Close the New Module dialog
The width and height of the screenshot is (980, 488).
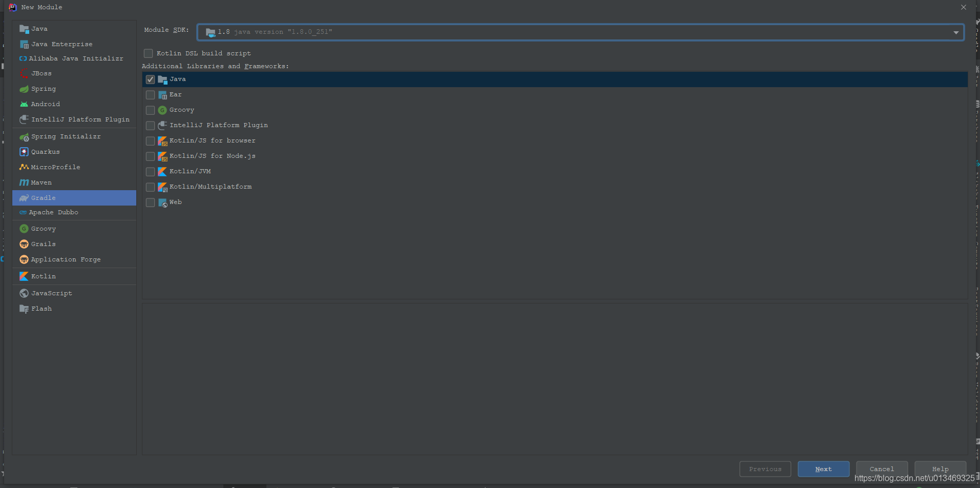pos(964,7)
